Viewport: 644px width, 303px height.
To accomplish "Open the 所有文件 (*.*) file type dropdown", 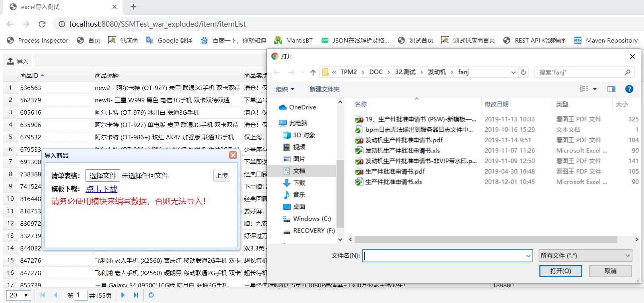I will [x=586, y=256].
